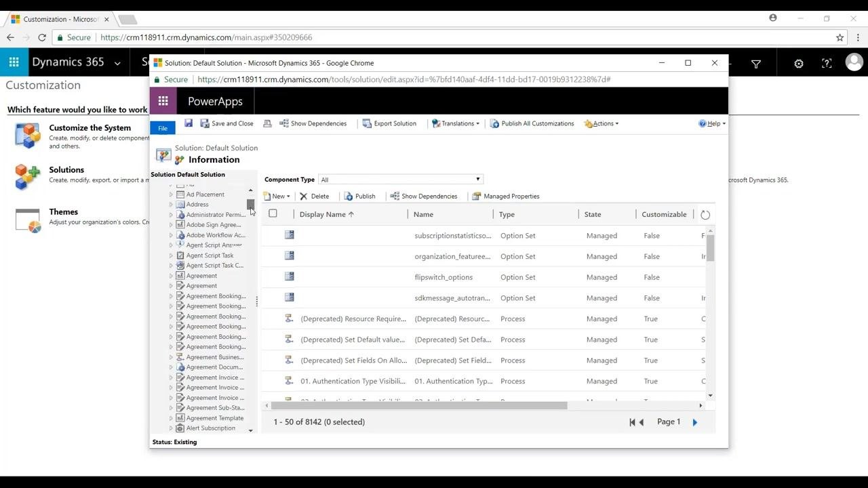
Task: Open the settings gear in Dynamics header
Action: click(x=799, y=63)
